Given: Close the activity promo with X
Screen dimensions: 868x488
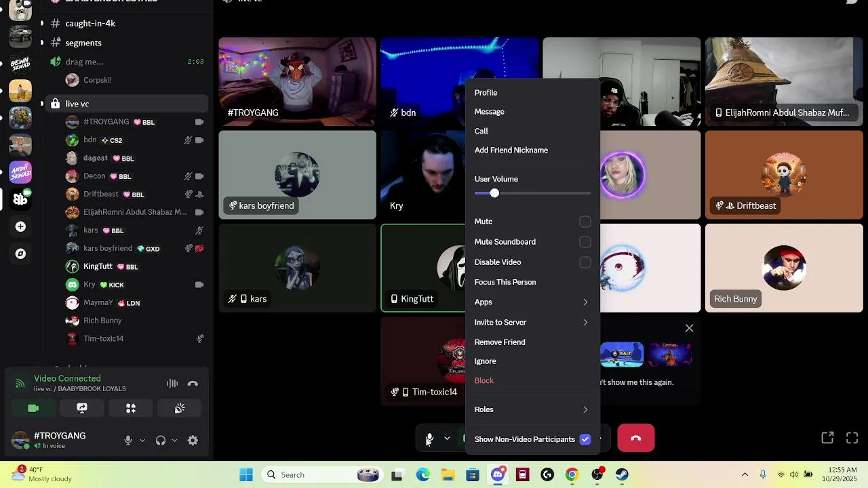Looking at the screenshot, I should (689, 328).
